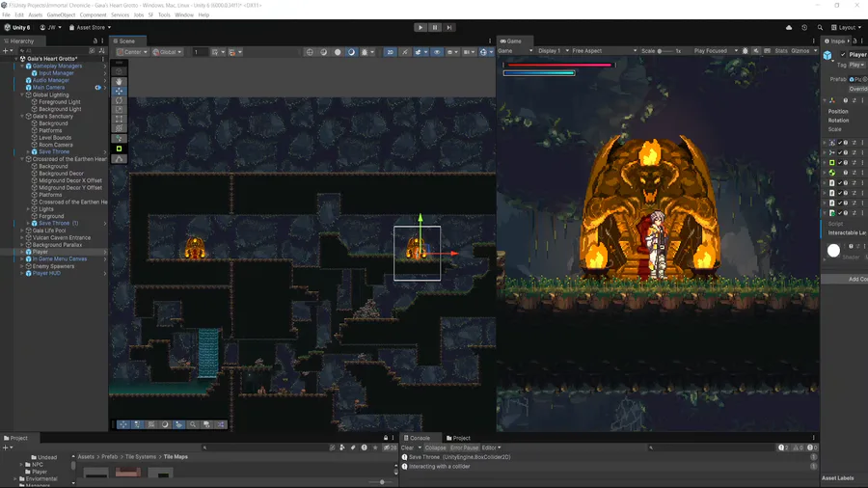Viewport: 868px width, 488px height.
Task: Toggle Gizmos in the Game view
Action: pos(800,51)
